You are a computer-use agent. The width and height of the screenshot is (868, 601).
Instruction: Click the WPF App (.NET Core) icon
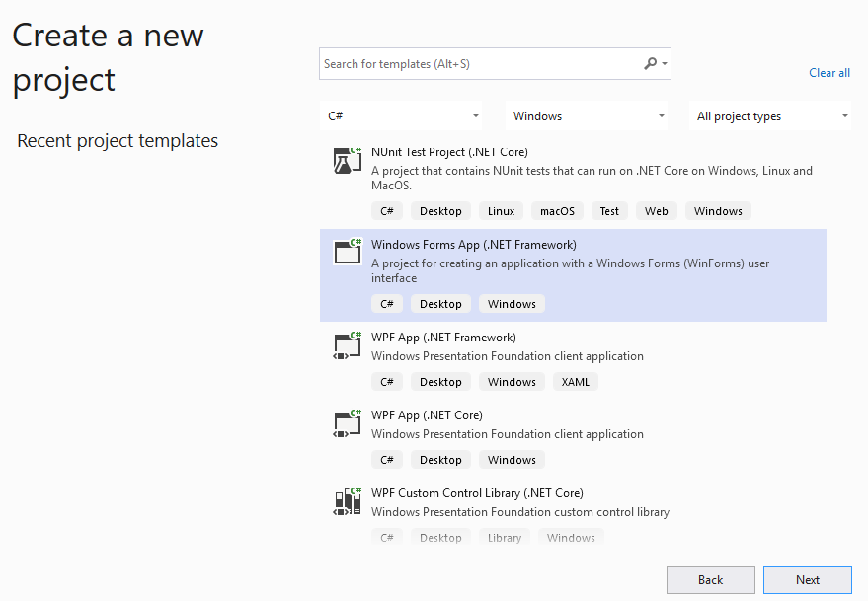pos(347,422)
